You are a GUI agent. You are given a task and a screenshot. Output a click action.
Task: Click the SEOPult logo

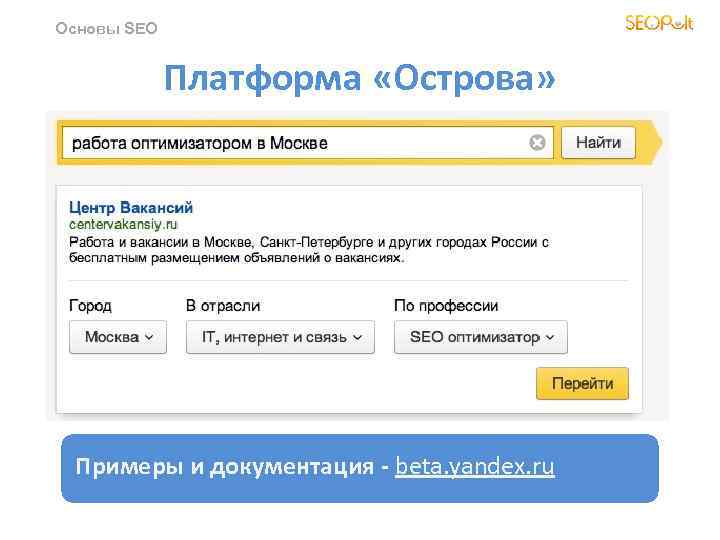click(x=659, y=23)
